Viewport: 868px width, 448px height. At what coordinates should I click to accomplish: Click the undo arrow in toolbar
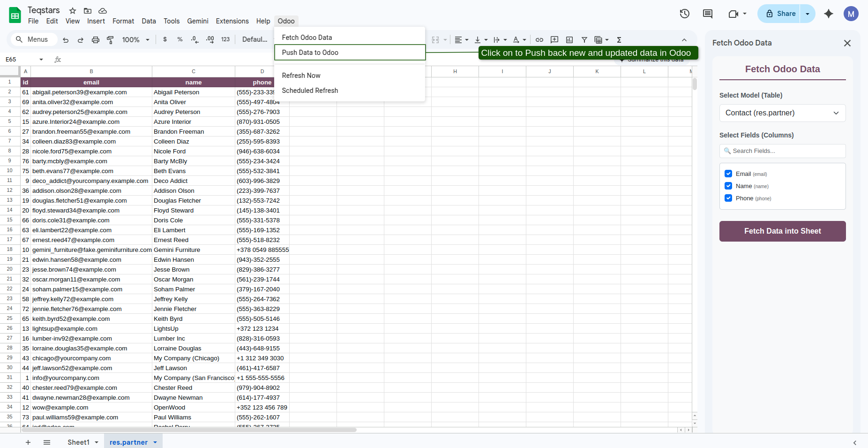pyautogui.click(x=66, y=40)
